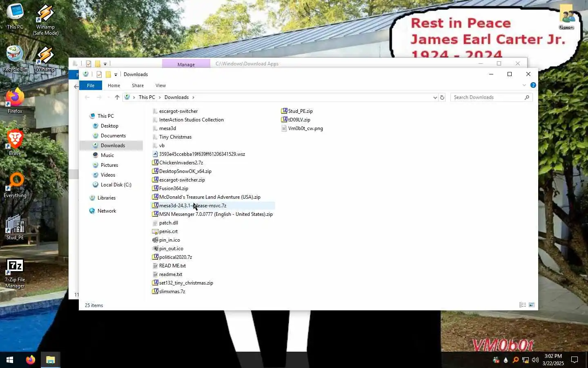Launch Firefox from desktop shortcut

coord(15,101)
